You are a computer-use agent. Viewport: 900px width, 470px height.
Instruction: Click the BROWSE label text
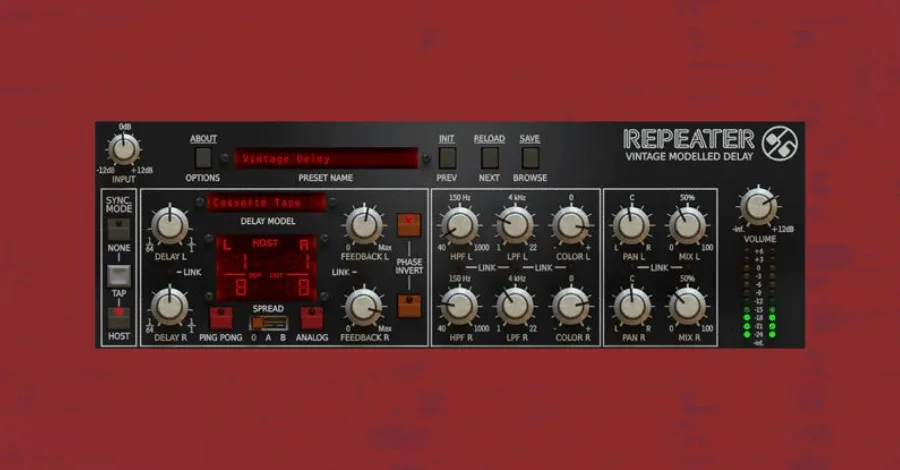click(530, 178)
